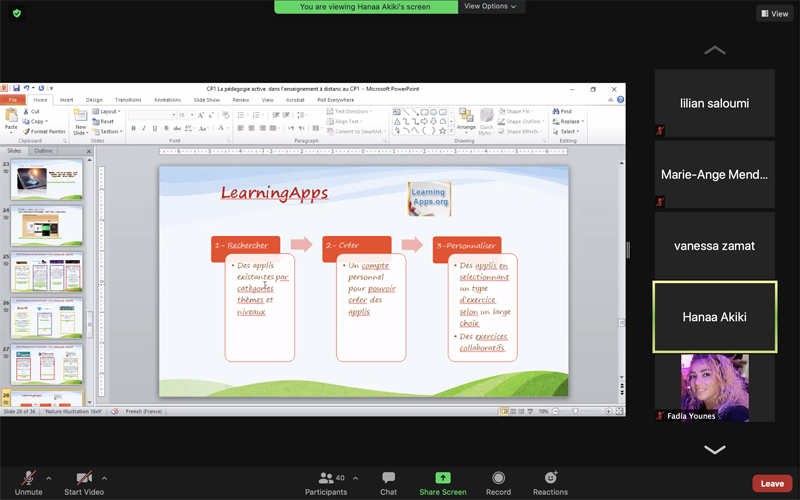The height and width of the screenshot is (500, 800).
Task: Open Zoom View Options dropdown
Action: tap(490, 6)
